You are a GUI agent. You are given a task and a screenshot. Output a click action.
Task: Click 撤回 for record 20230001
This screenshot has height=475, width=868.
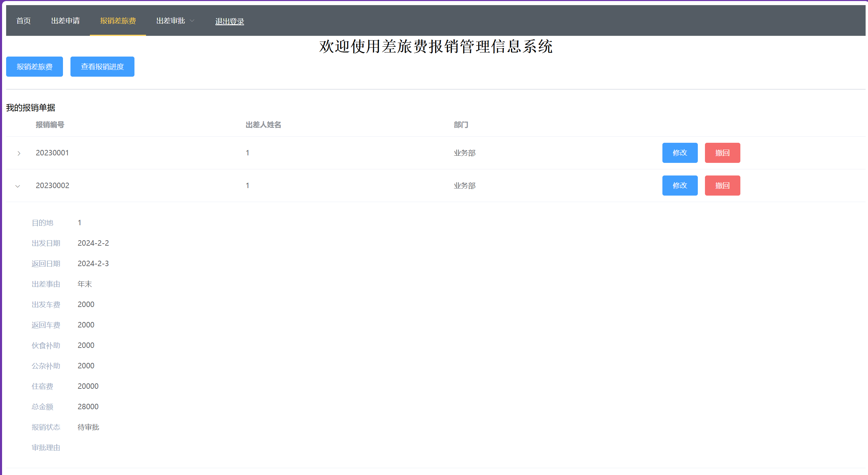click(722, 153)
